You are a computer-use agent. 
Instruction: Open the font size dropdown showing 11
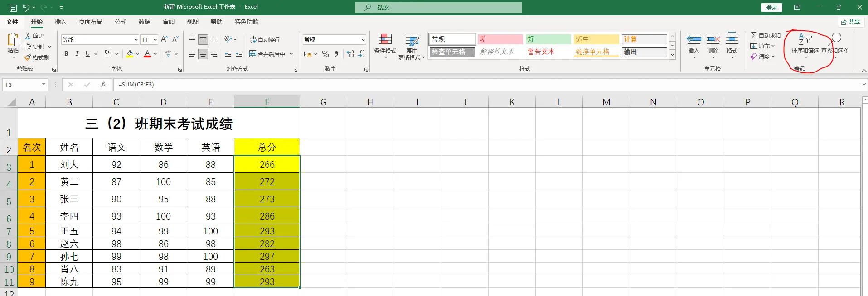coord(155,40)
